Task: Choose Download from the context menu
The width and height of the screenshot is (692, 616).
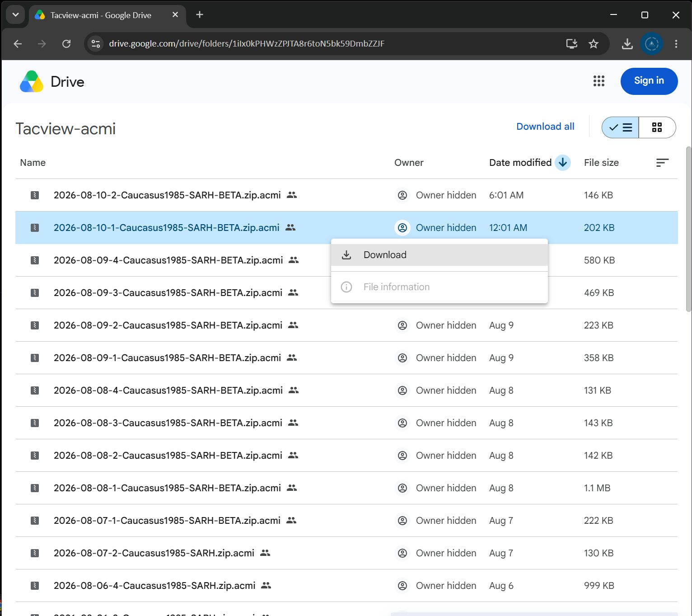Action: tap(440, 255)
